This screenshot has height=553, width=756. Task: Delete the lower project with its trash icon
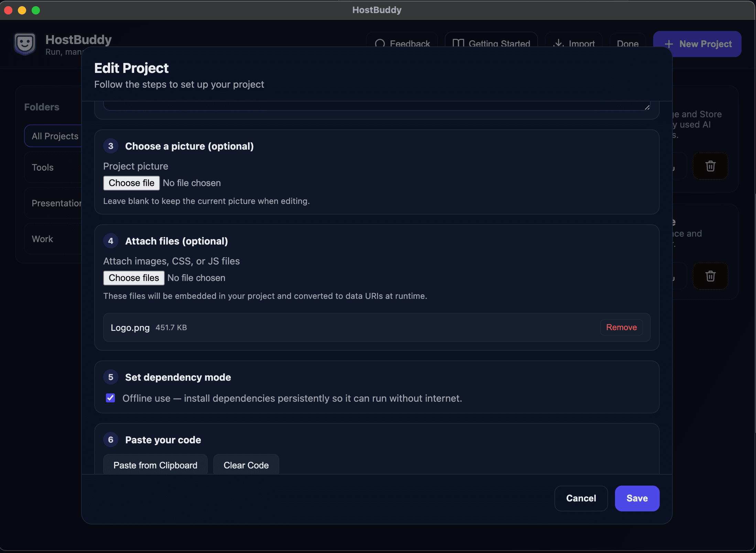point(710,276)
